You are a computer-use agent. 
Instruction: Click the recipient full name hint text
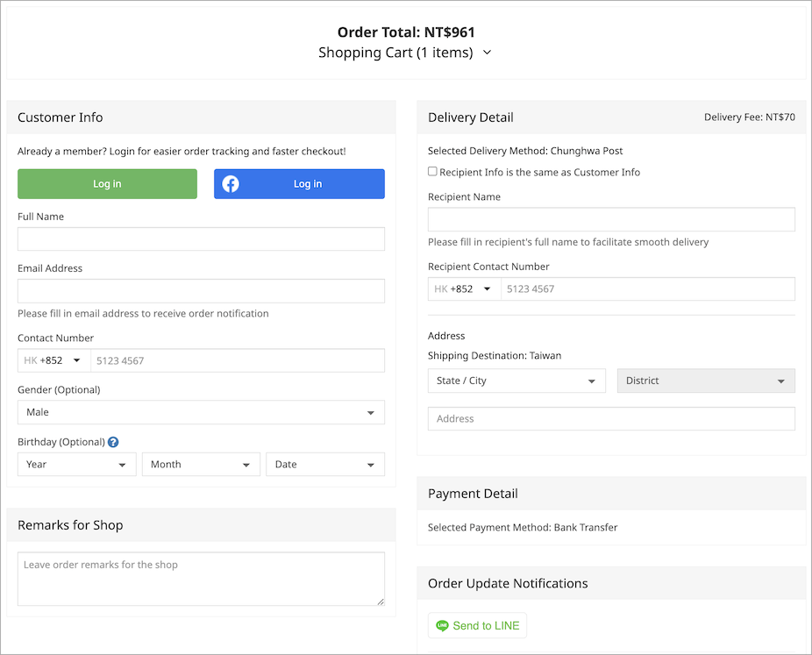(x=568, y=242)
